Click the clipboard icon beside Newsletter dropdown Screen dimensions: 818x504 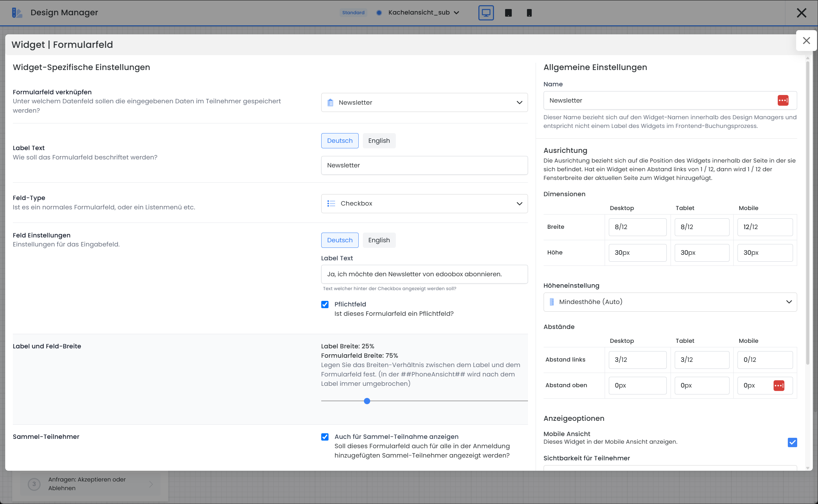pos(330,103)
